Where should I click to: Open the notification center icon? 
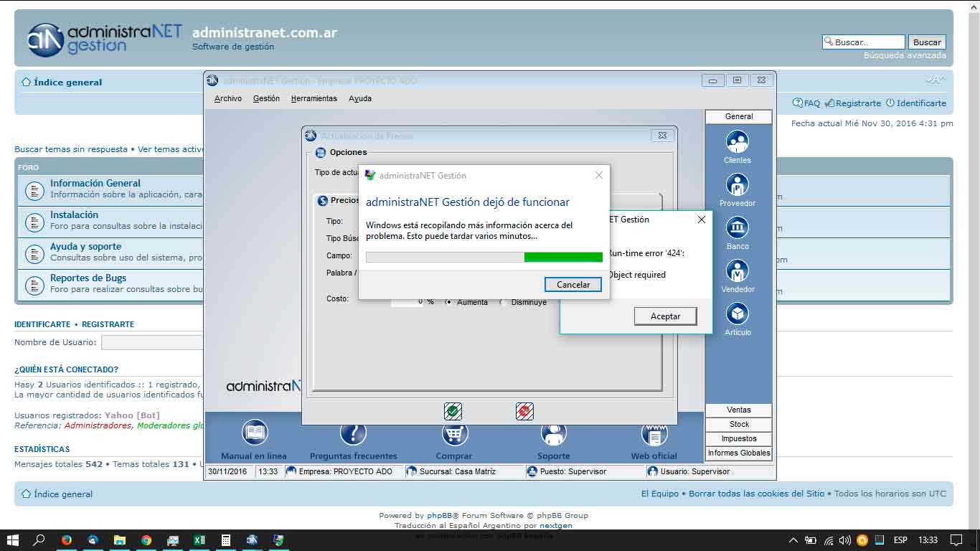956,540
